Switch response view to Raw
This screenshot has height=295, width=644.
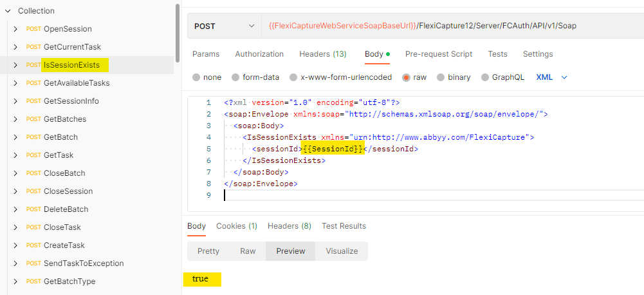248,251
